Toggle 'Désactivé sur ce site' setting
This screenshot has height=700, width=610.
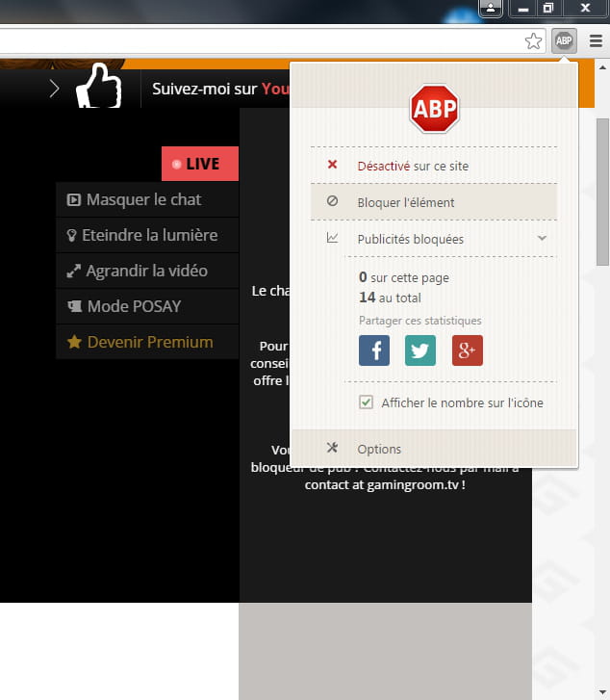[434, 166]
